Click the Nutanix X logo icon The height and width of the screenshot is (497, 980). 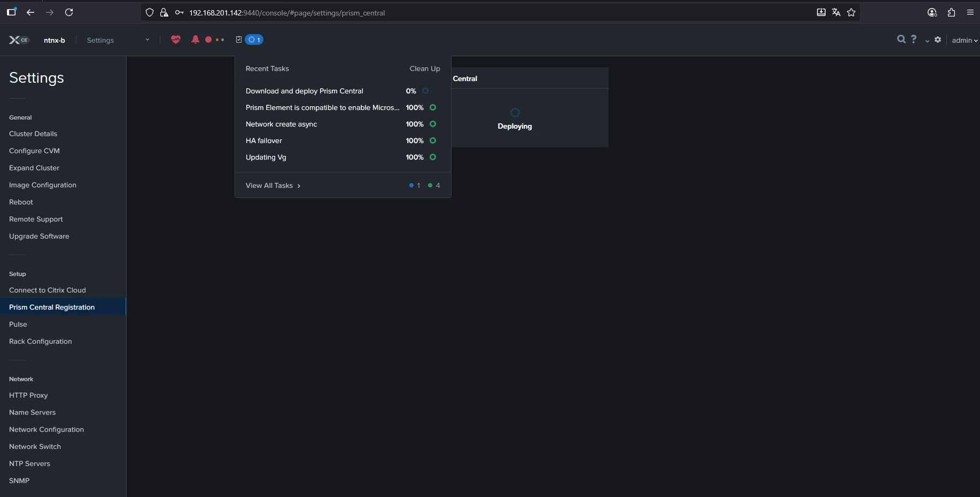coord(14,40)
